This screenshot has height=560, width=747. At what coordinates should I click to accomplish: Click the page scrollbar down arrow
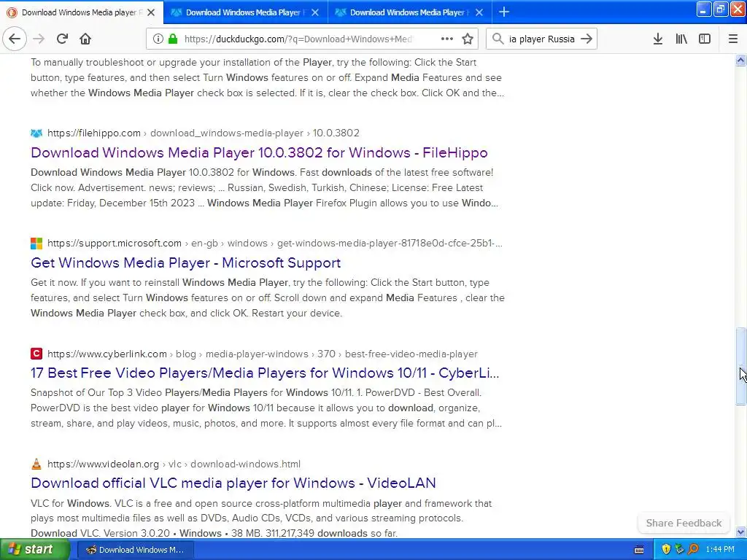click(740, 532)
